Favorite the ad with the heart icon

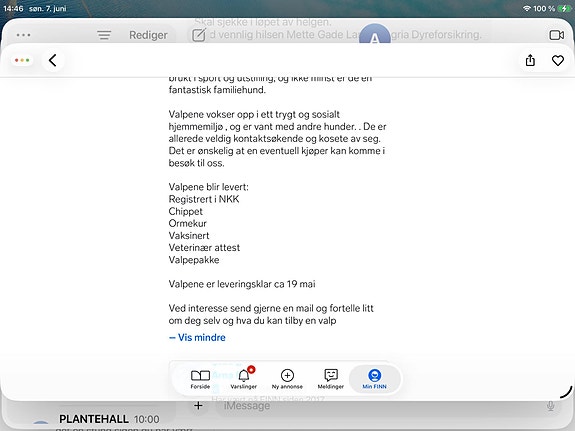tap(558, 61)
